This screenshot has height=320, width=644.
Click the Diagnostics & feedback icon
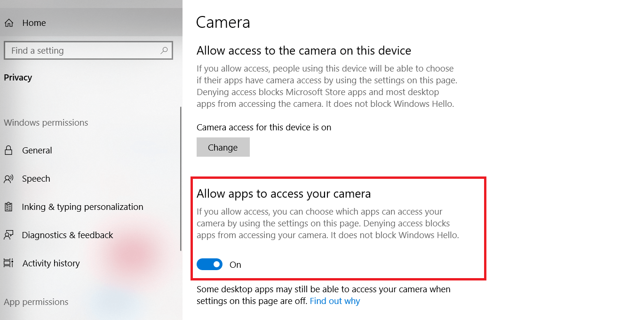[8, 235]
